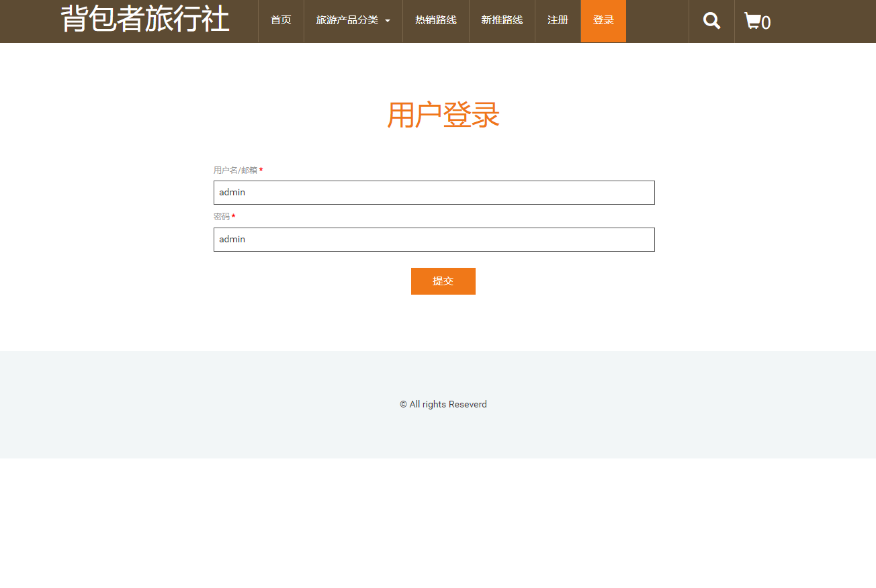The image size is (876, 588).
Task: Expand the 旅游产品分类 dropdown menu
Action: (348, 21)
